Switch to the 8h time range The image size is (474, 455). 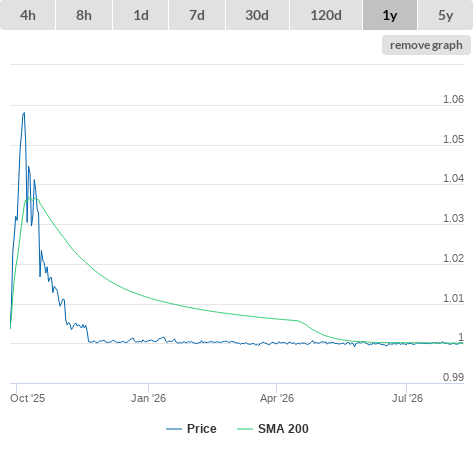click(x=84, y=15)
